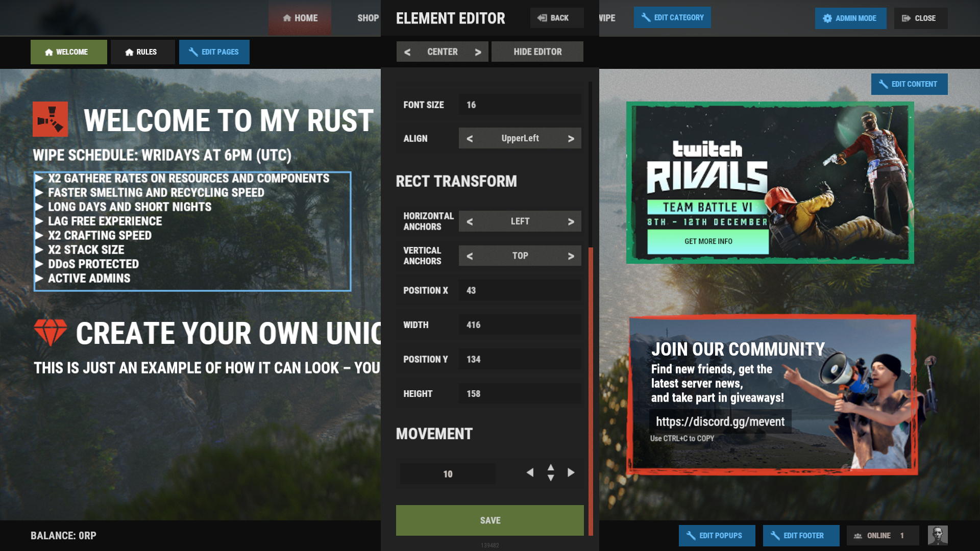Click the Rust logo icon
The height and width of the screenshot is (551, 980).
point(50,119)
